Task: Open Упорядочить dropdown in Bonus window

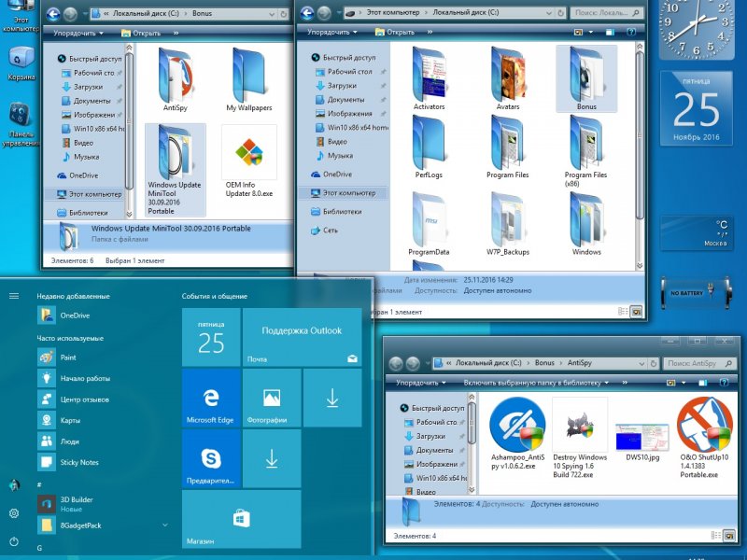Action: tap(78, 33)
